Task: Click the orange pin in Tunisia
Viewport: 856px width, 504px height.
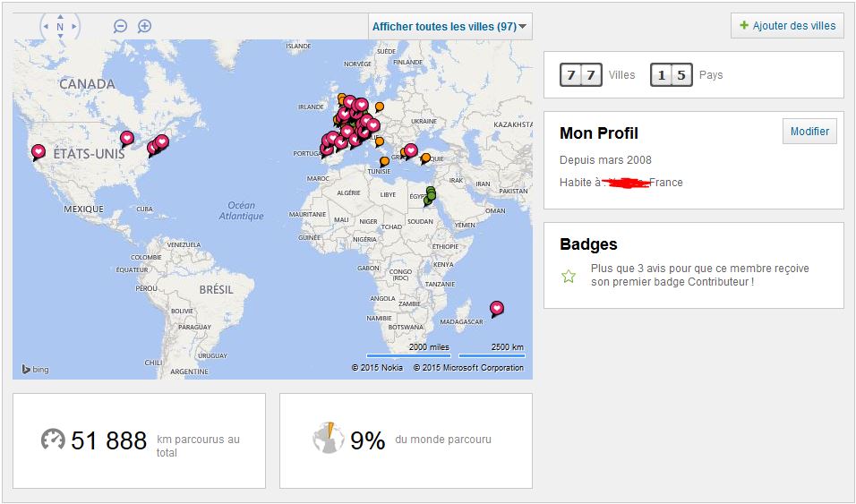Action: tap(384, 161)
